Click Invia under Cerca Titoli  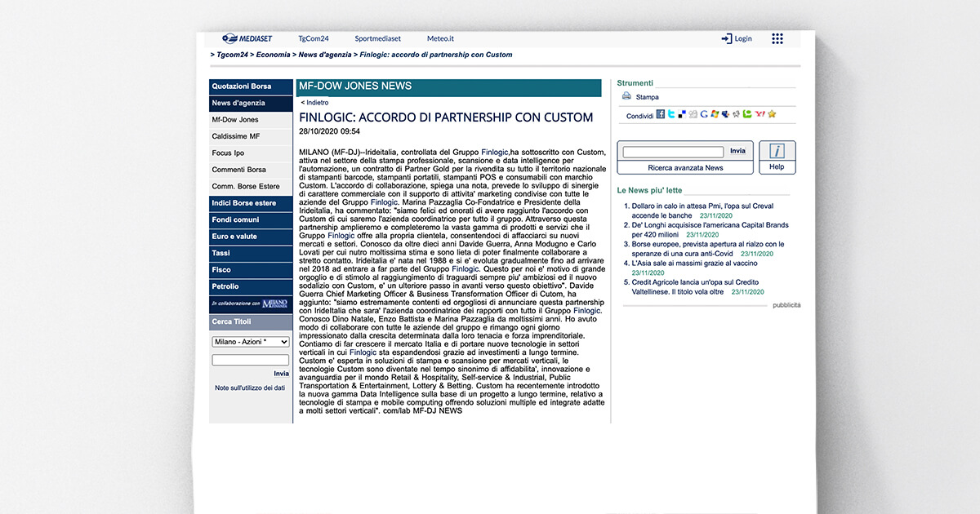coord(281,374)
